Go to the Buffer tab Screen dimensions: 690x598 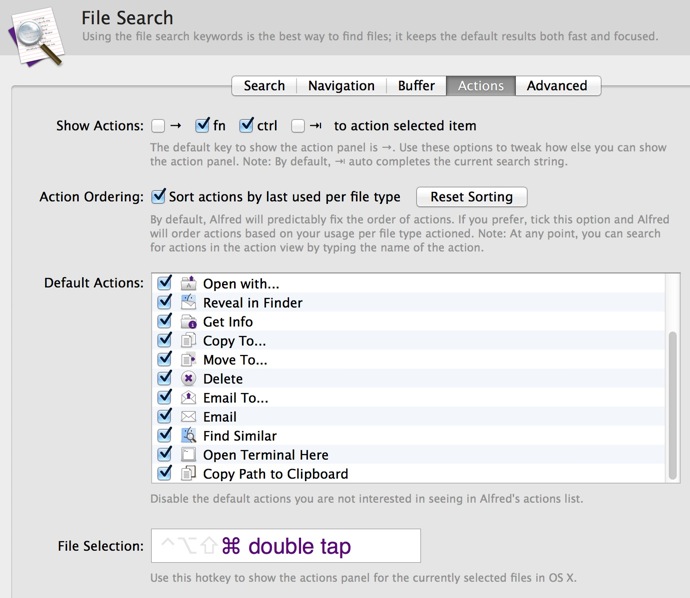point(416,85)
